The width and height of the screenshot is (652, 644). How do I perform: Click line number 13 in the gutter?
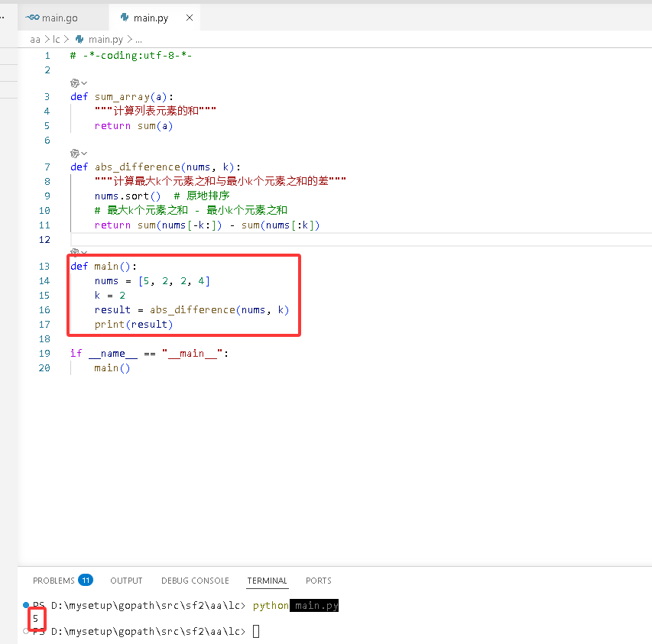coord(44,267)
